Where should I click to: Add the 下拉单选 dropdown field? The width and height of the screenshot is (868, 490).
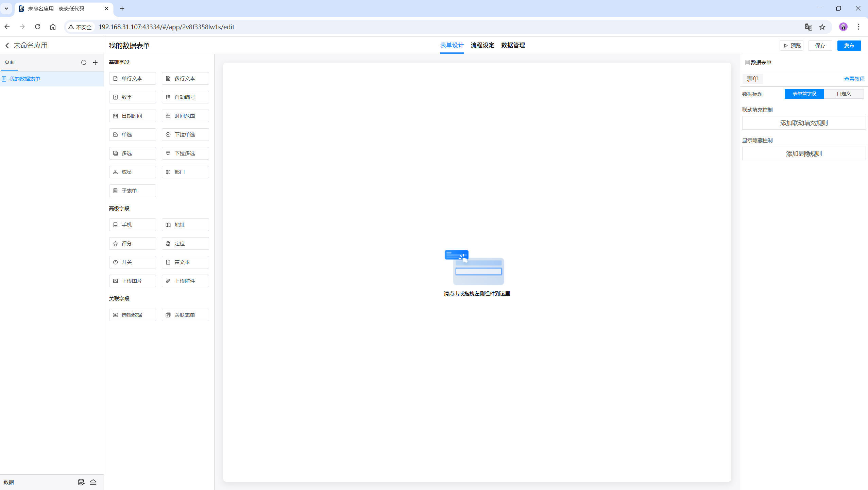(185, 134)
